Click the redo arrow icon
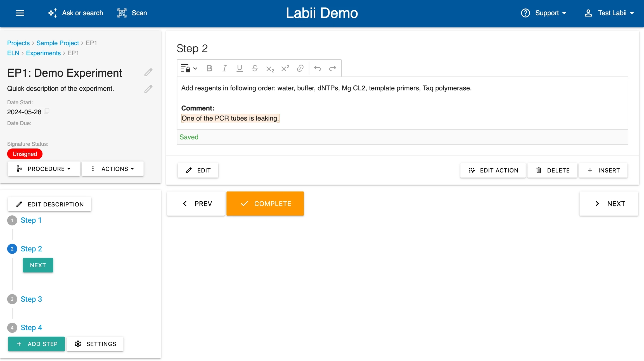This screenshot has height=361, width=644. coord(333,68)
